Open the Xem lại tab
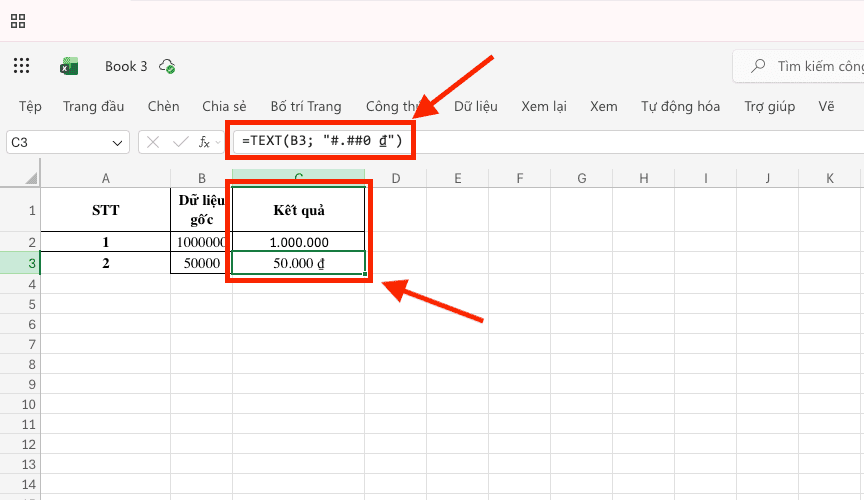 pos(544,106)
